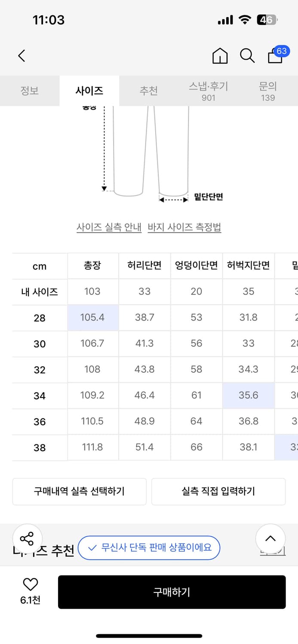Open the 추천 tab
The height and width of the screenshot is (644, 298).
[149, 91]
